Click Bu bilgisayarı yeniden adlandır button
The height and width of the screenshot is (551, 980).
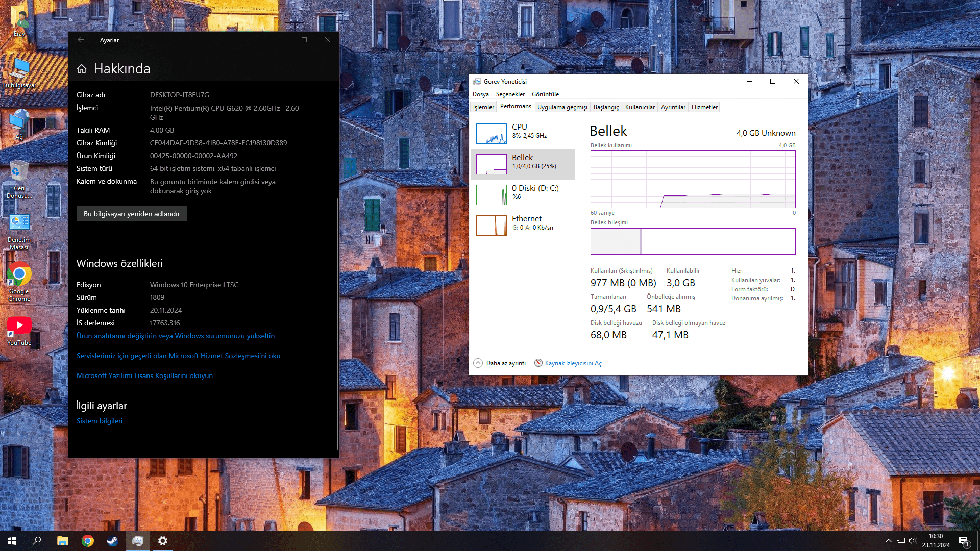pyautogui.click(x=132, y=214)
